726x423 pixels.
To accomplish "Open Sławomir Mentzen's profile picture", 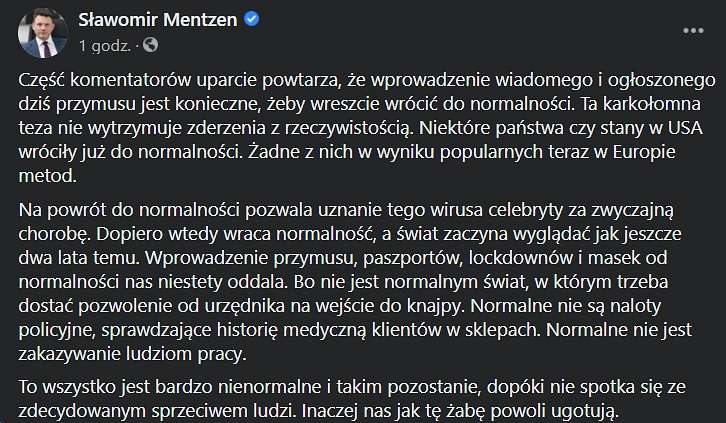I will pyautogui.click(x=43, y=32).
